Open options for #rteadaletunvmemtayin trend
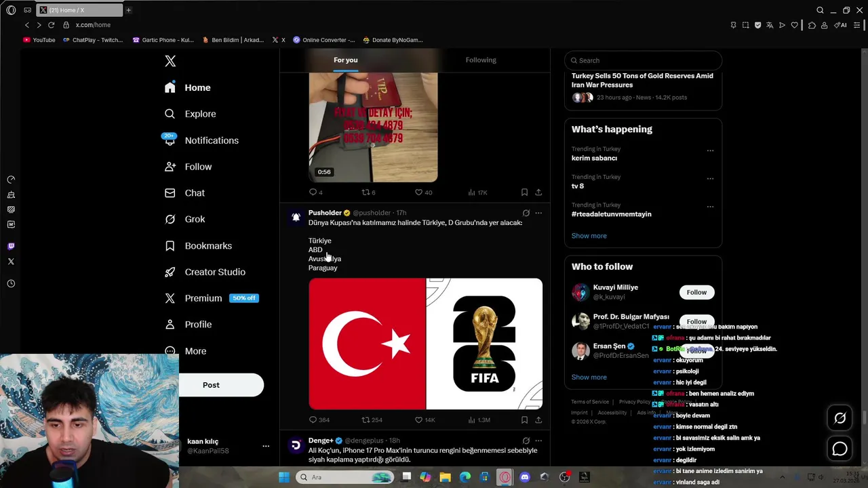868x488 pixels. [710, 207]
